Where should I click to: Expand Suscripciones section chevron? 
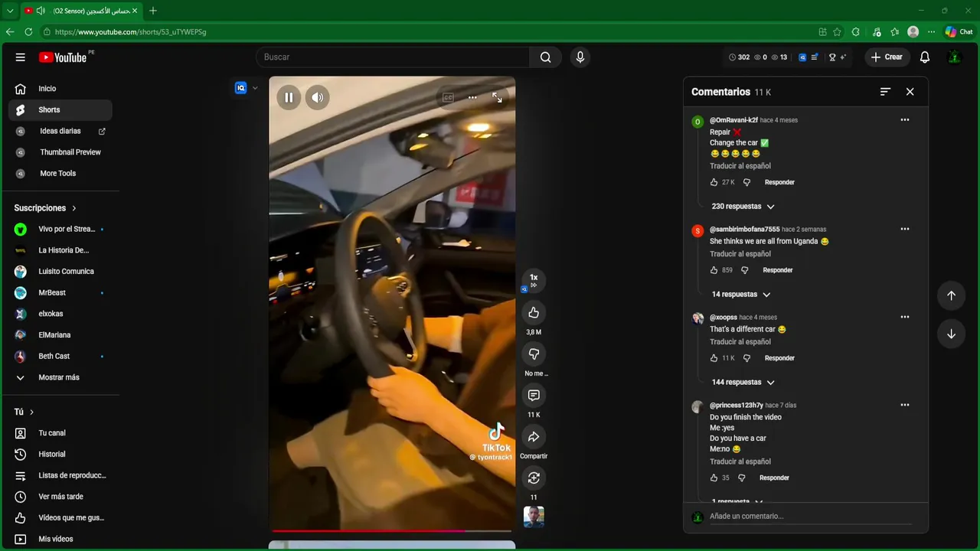pyautogui.click(x=74, y=208)
